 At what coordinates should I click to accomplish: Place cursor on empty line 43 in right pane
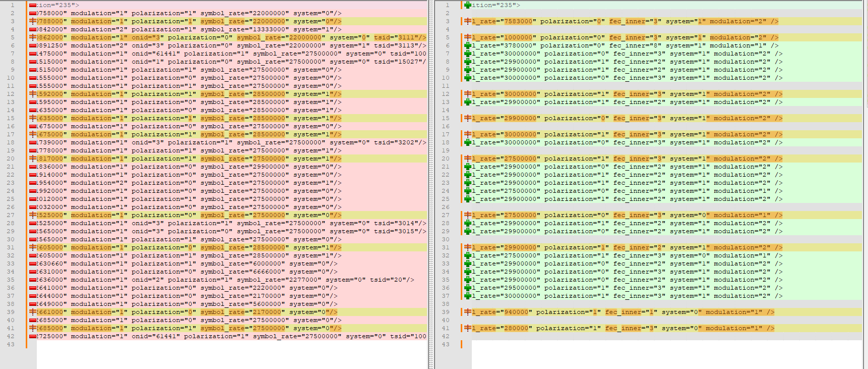click(656, 344)
